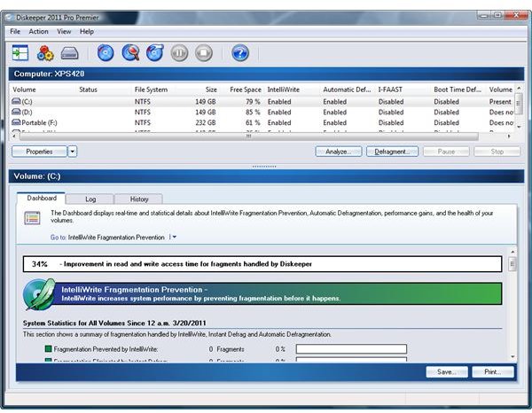The width and height of the screenshot is (532, 413).
Task: Click the Pause toolbar icon
Action: 179,53
